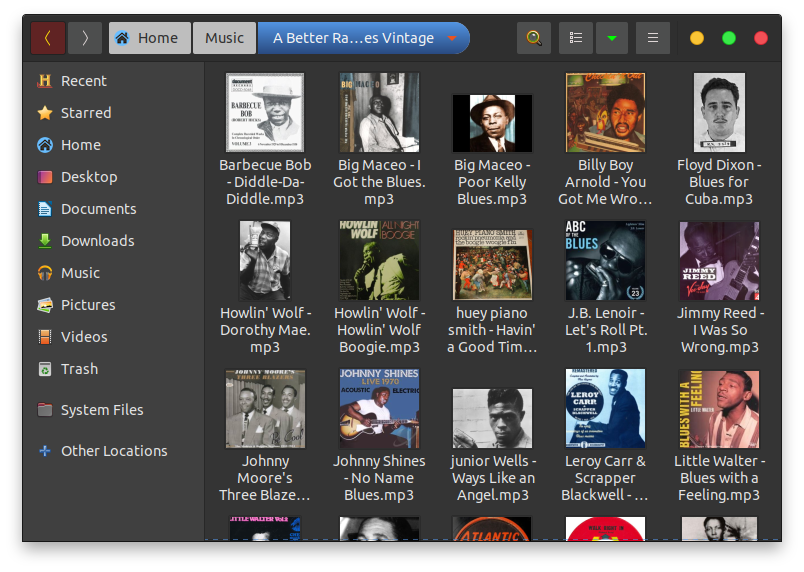This screenshot has height=572, width=804.
Task: Select Floyd Dixon Blues for Cuba thumbnail
Action: tap(719, 112)
